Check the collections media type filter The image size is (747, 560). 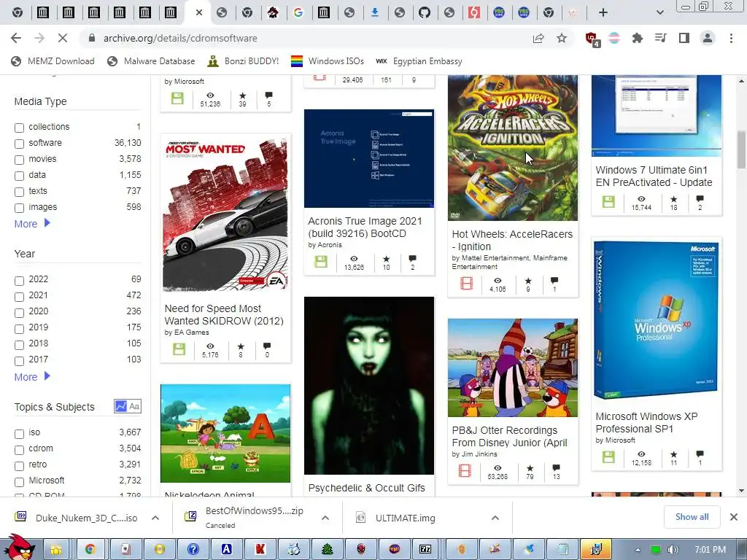pyautogui.click(x=19, y=128)
